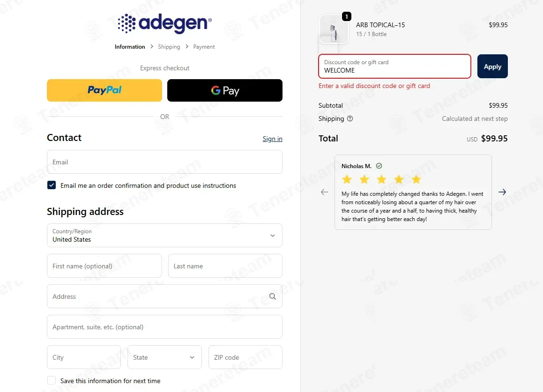This screenshot has height=392, width=543.
Task: Show previous review with left arrow
Action: tap(325, 192)
